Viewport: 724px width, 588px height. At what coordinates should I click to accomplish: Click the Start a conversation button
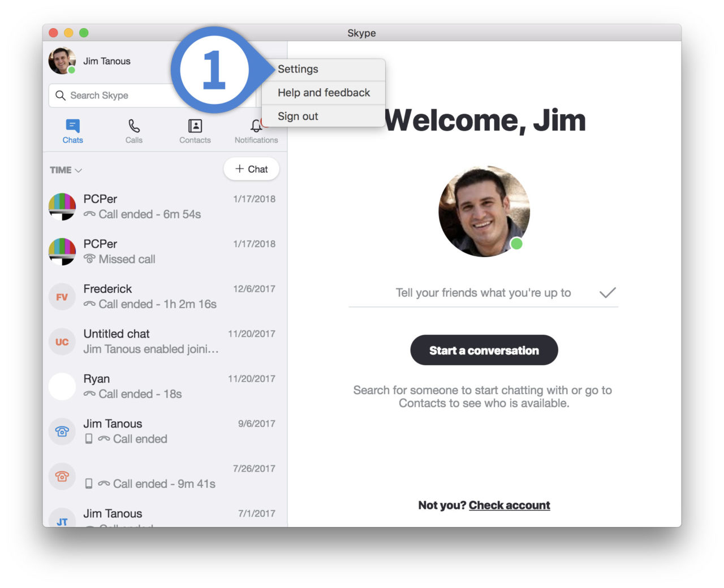point(484,350)
